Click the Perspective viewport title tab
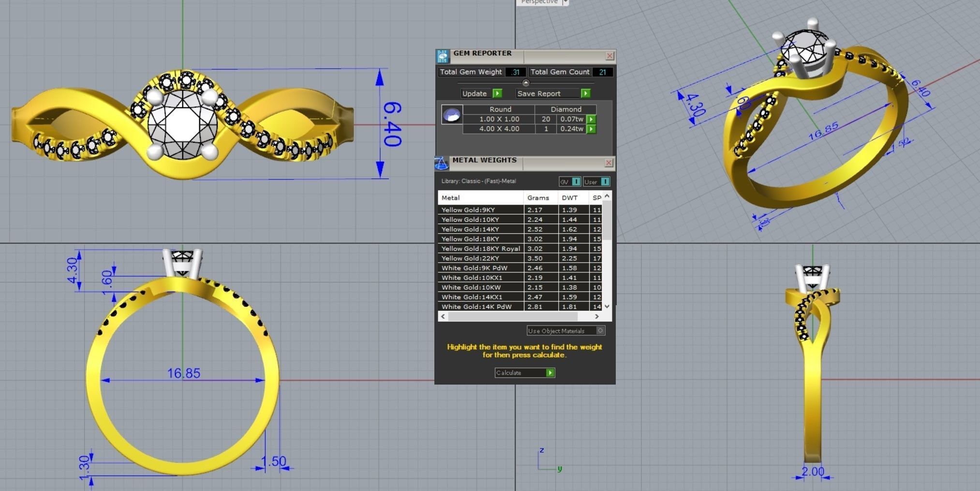 539,2
